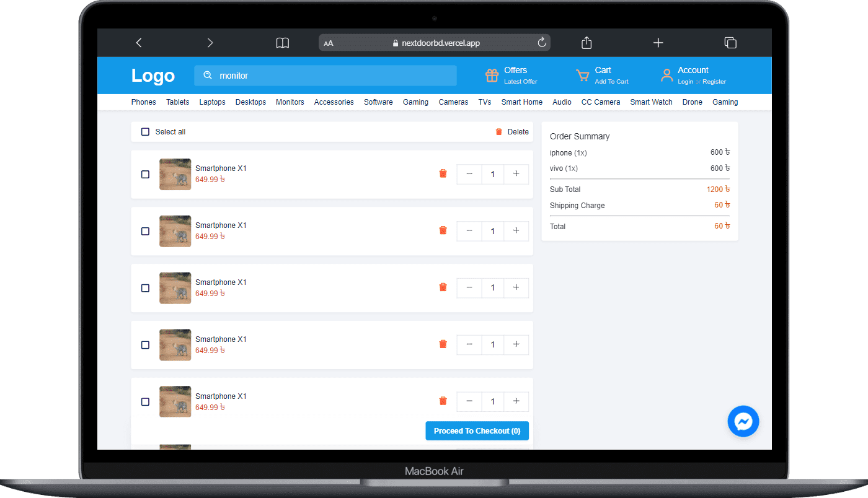This screenshot has height=498, width=868.
Task: Open the Monitors category
Action: coord(290,102)
